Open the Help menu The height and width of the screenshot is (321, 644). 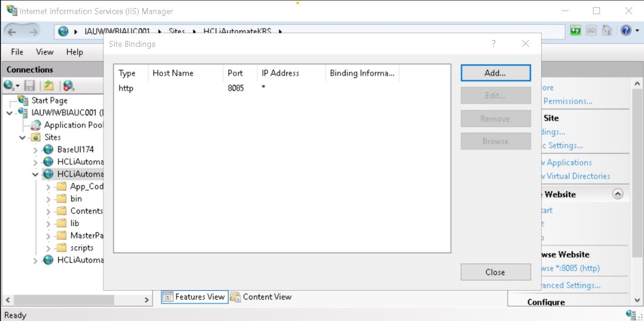pyautogui.click(x=75, y=52)
